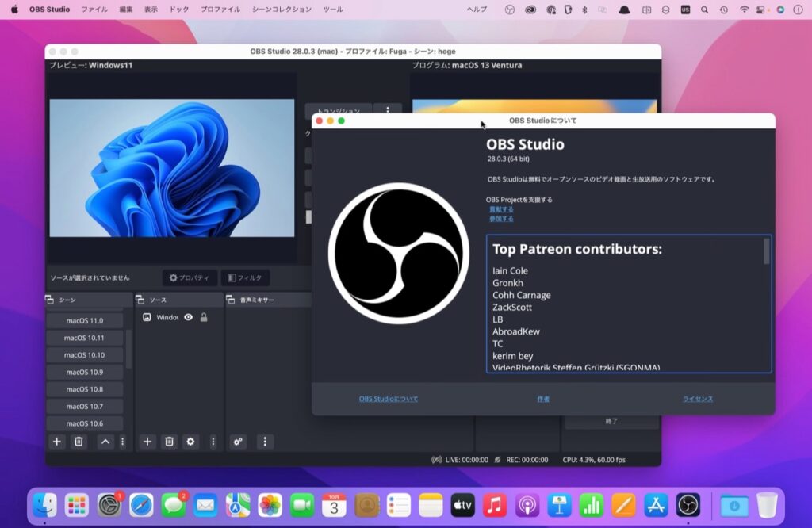Open Spotlight search from the menu bar
The width and height of the screenshot is (812, 528).
pyautogui.click(x=703, y=10)
